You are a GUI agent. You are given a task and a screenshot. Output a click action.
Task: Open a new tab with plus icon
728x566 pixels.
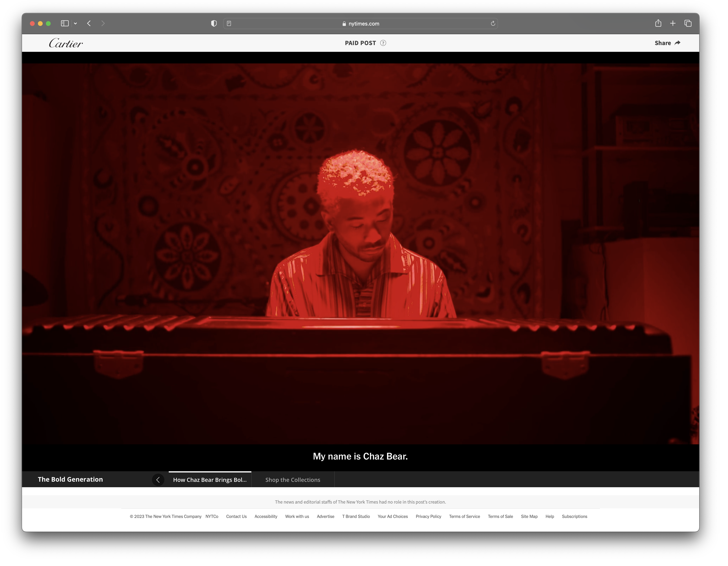pos(673,23)
